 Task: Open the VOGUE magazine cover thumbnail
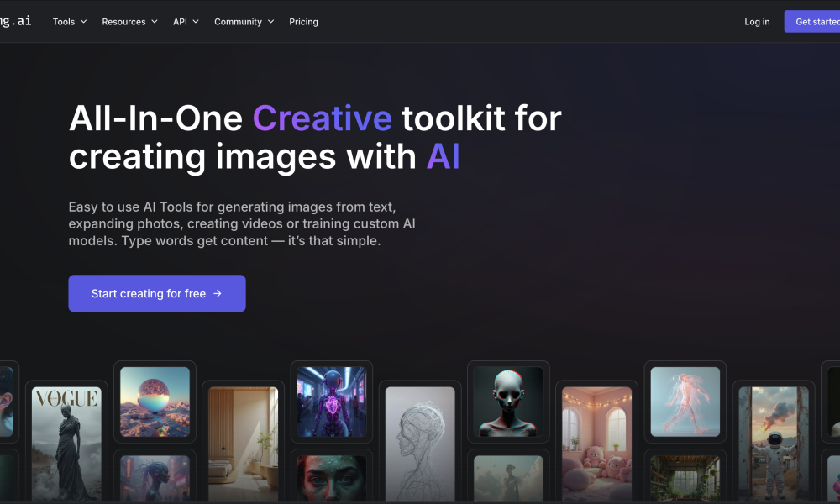click(66, 444)
